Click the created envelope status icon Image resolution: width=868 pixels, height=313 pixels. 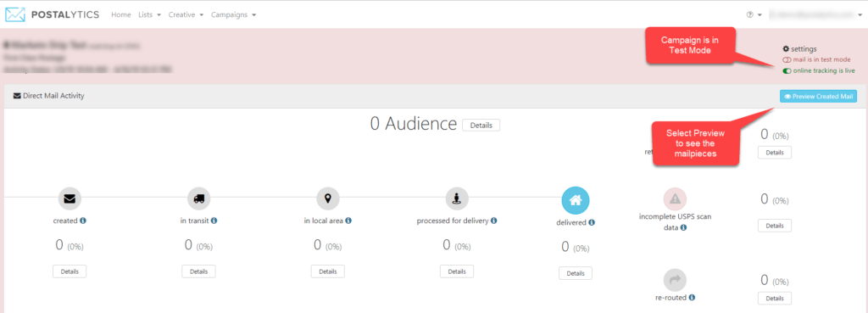pyautogui.click(x=70, y=198)
